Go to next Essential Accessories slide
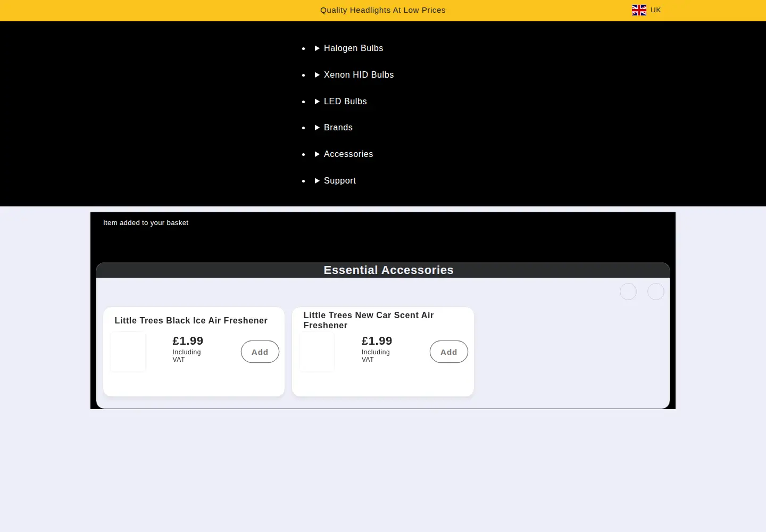Screen dimensions: 766x532 point(656,292)
